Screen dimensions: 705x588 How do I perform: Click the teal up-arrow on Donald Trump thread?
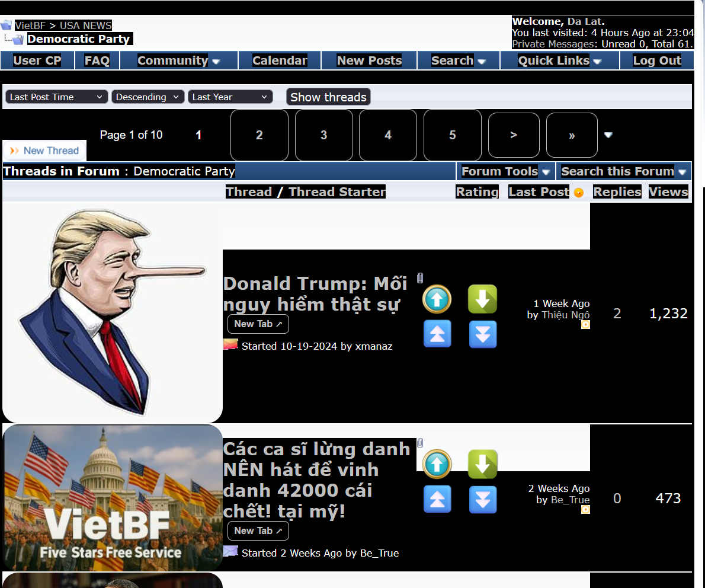point(437,299)
